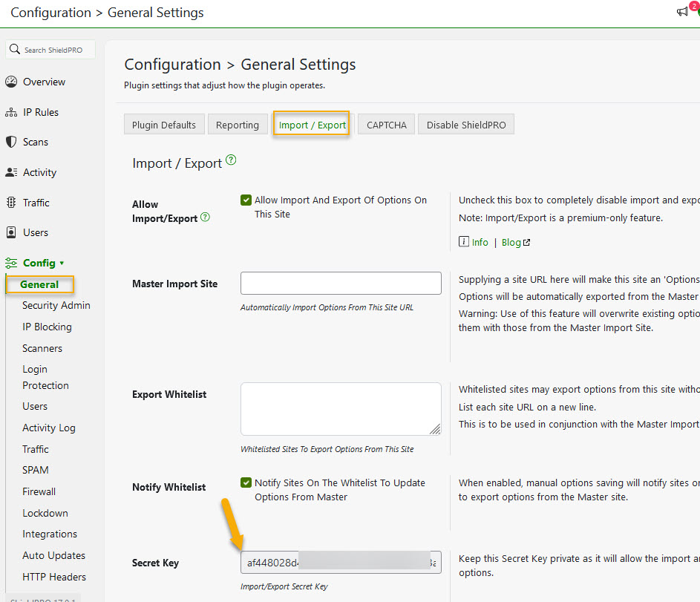This screenshot has width=700, height=602.
Task: Click help icon next to Import / Export heading
Action: (231, 160)
